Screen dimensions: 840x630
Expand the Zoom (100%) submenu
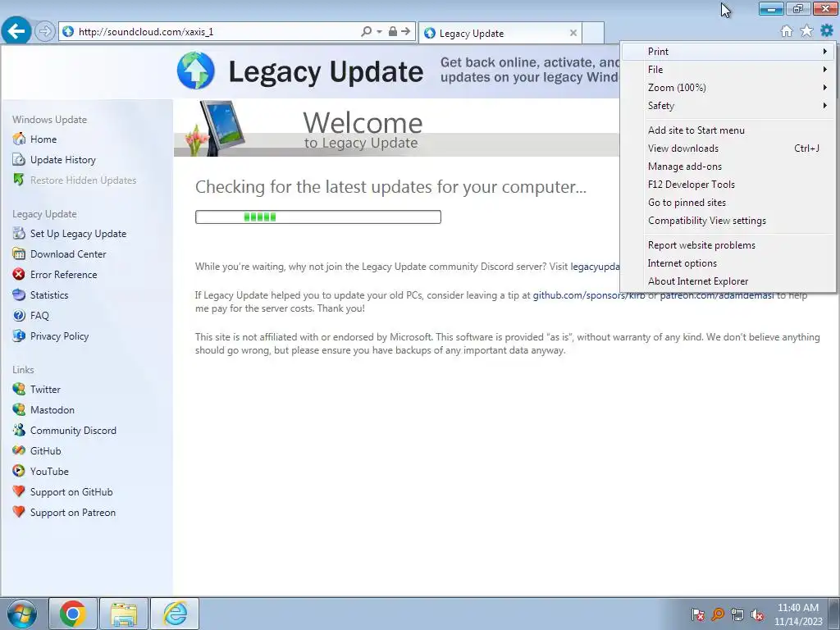(x=728, y=87)
